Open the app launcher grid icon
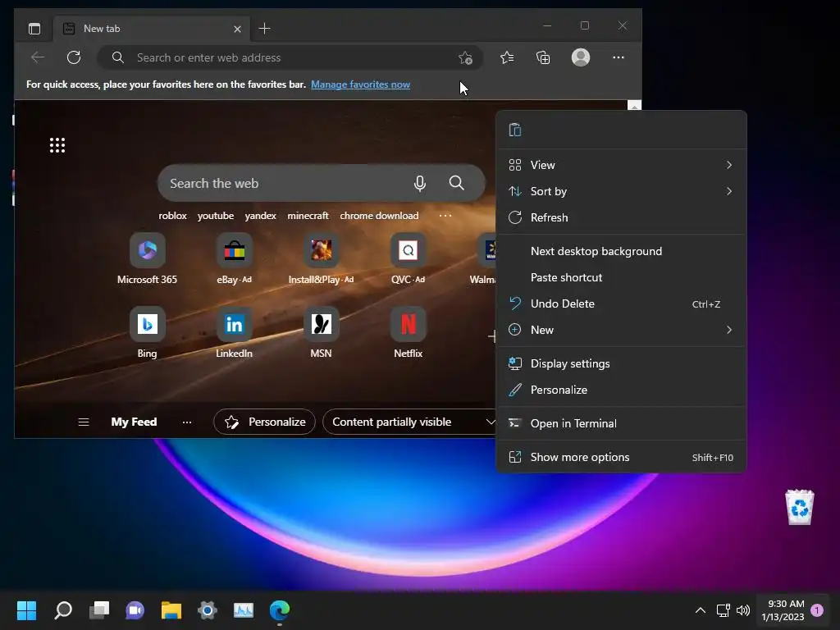Screen dimensions: 840x630 (x=57, y=145)
